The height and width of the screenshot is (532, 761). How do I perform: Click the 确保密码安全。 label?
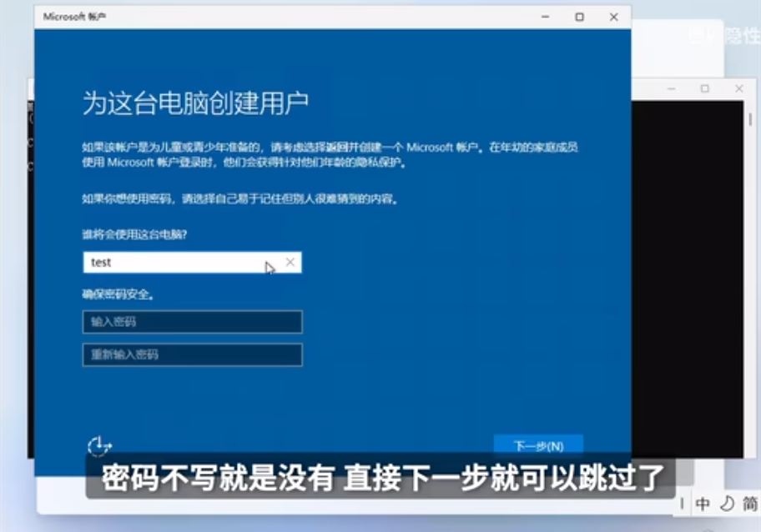(118, 294)
